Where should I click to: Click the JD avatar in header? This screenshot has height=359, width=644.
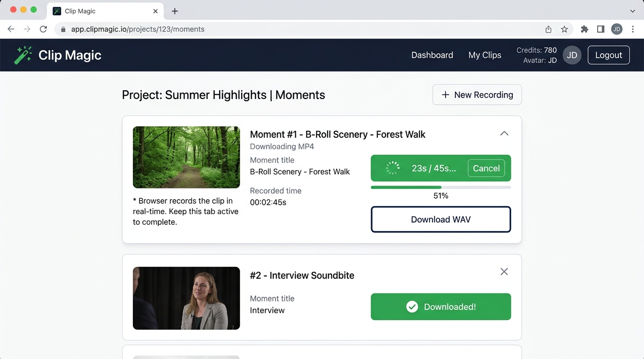click(x=572, y=55)
